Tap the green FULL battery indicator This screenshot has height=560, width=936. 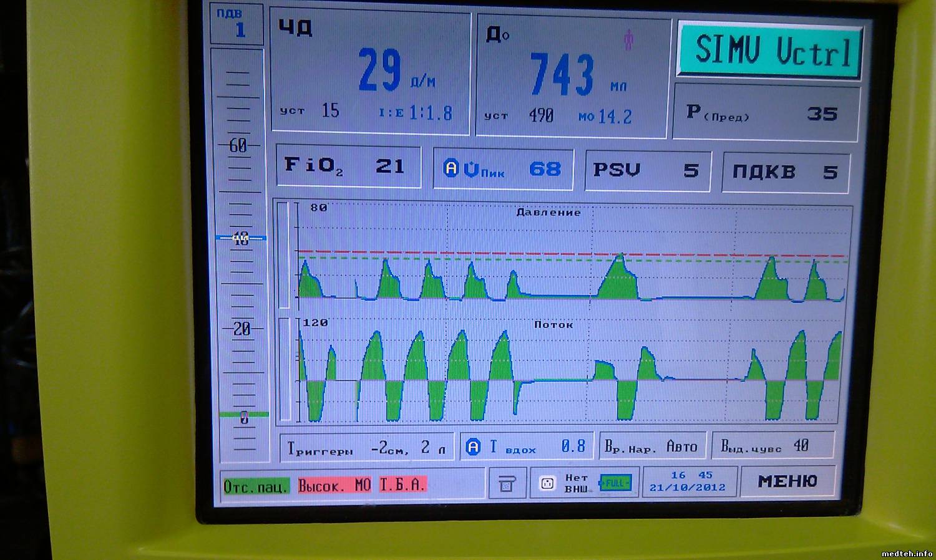(615, 483)
